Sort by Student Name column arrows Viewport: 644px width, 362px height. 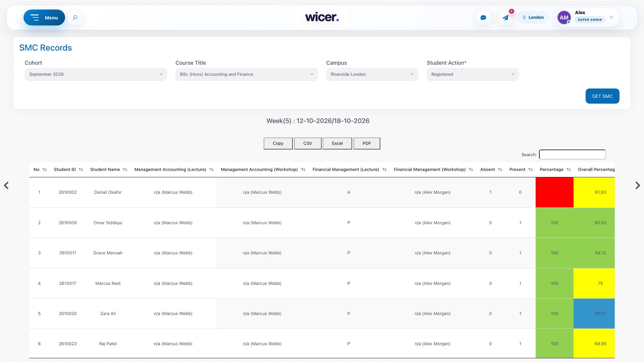click(125, 170)
